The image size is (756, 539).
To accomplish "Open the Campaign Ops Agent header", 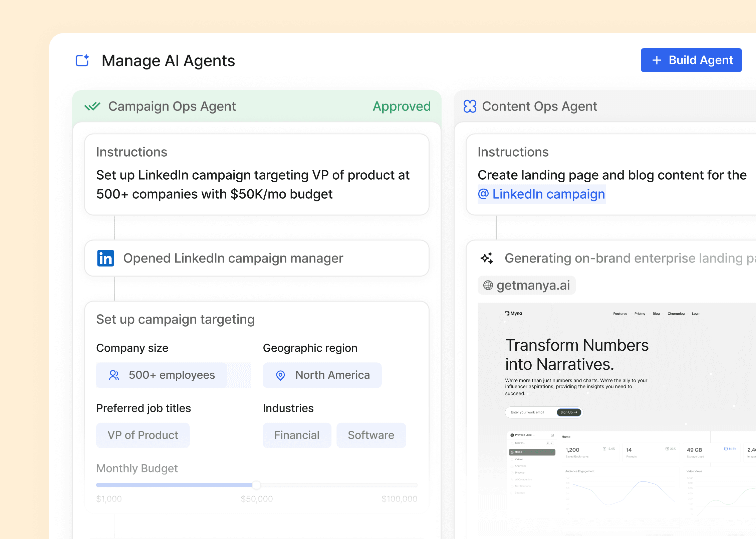I will pyautogui.click(x=172, y=107).
